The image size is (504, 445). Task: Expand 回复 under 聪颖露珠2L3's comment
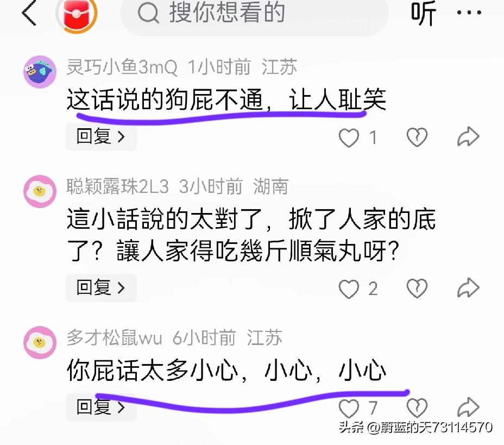point(101,288)
